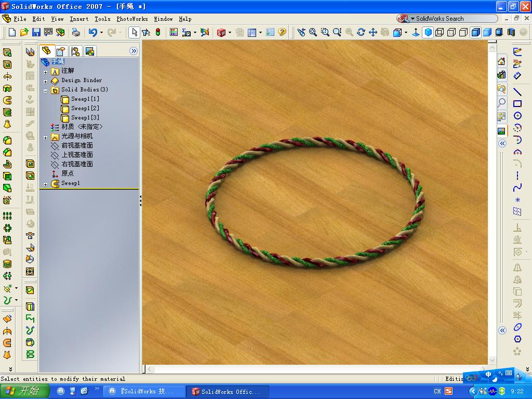532x399 pixels.
Task: Open a file with the Open folder icon
Action: click(x=24, y=32)
